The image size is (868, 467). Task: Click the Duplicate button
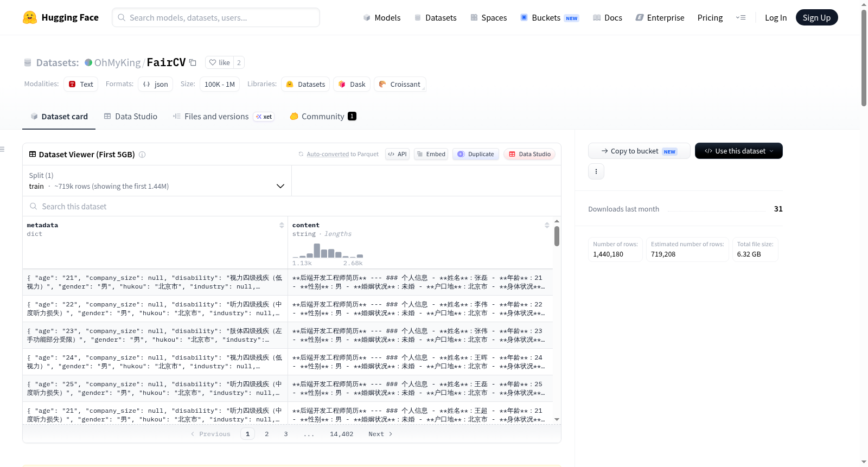[x=476, y=154]
